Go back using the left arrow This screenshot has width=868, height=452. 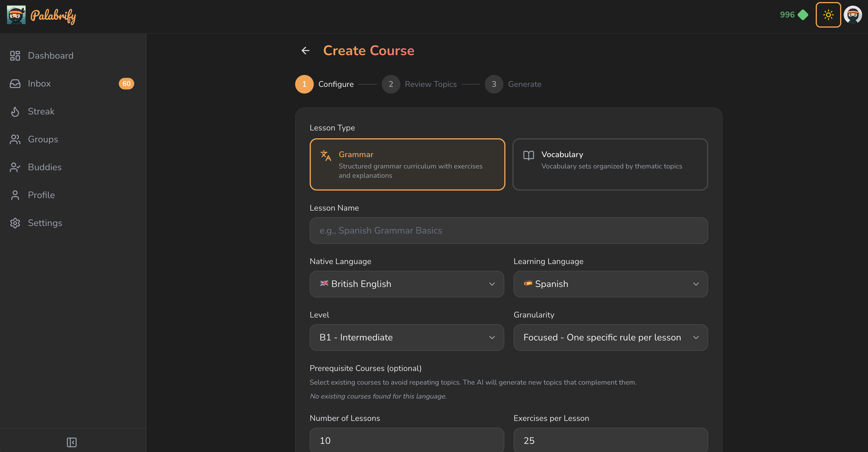(x=305, y=51)
